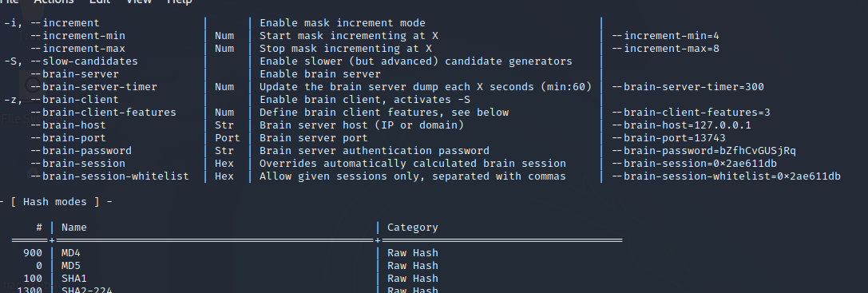Click "Overrides automatically calculated brain session" text

pyautogui.click(x=413, y=164)
